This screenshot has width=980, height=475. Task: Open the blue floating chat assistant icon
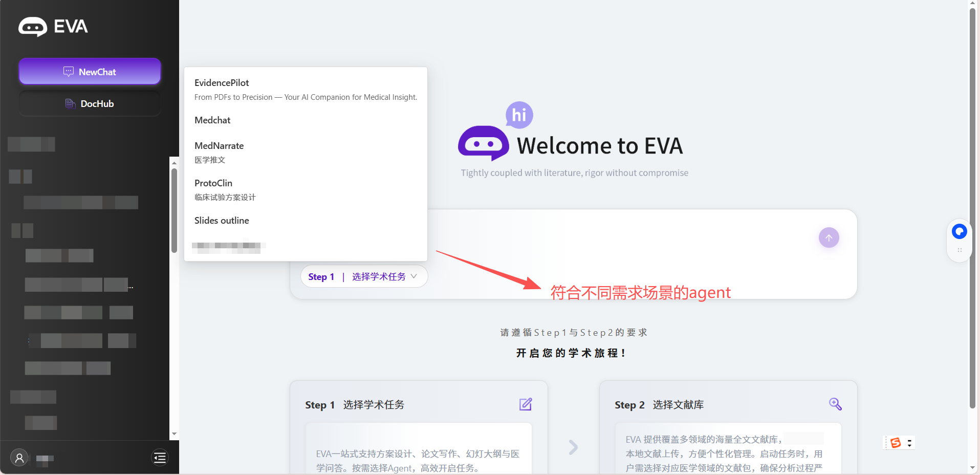tap(959, 232)
